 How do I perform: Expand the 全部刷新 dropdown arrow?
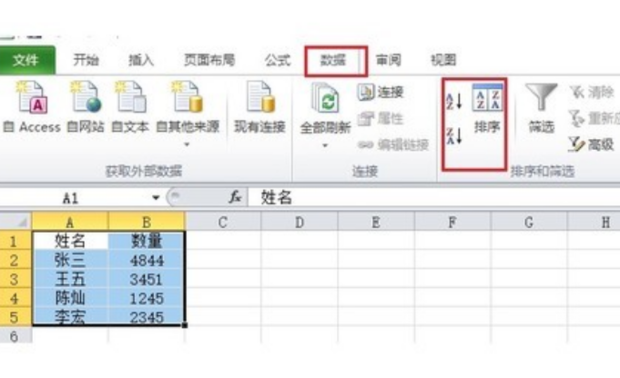click(x=325, y=146)
